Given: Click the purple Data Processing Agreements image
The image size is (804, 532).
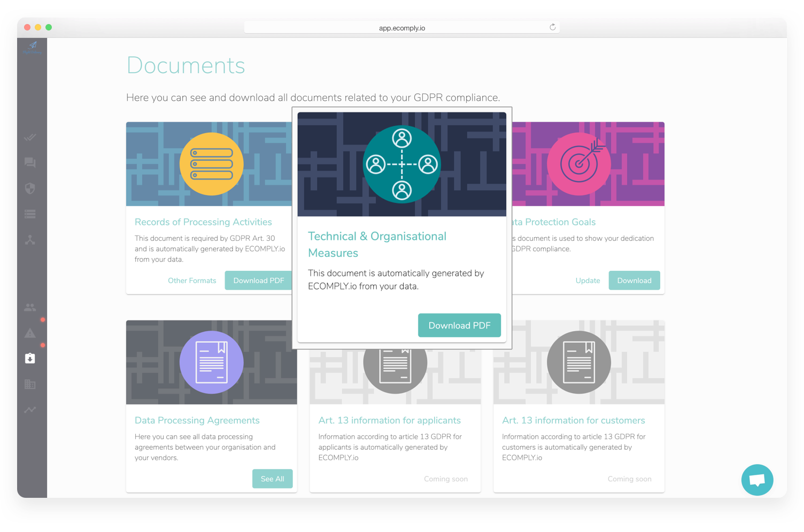Looking at the screenshot, I should pyautogui.click(x=212, y=362).
